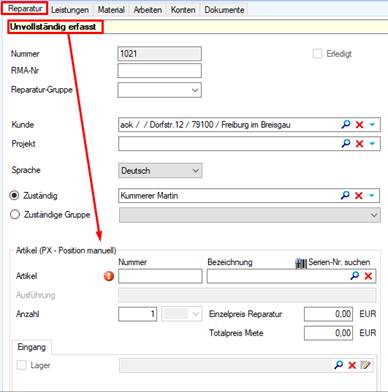Image resolution: width=388 pixels, height=392 pixels.
Task: Open the Lager edit notepad icon
Action: pos(365,365)
